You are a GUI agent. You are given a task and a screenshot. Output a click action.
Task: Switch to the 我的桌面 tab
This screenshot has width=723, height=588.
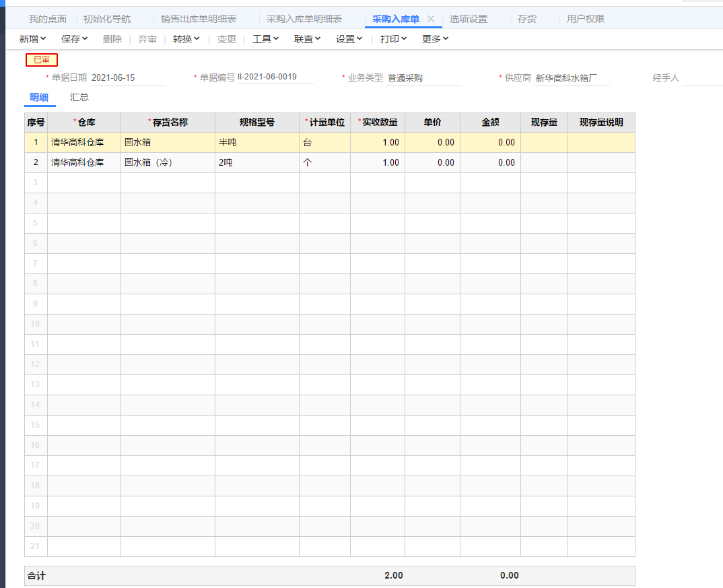pyautogui.click(x=48, y=19)
